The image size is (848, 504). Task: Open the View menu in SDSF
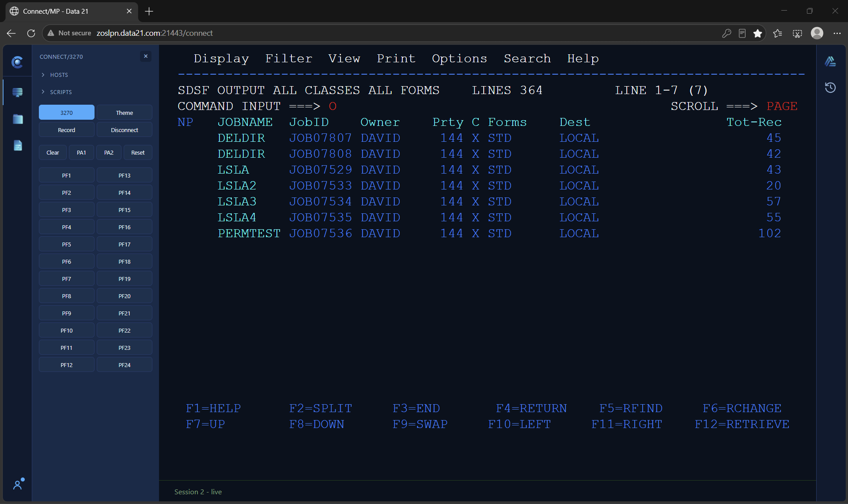coord(344,58)
